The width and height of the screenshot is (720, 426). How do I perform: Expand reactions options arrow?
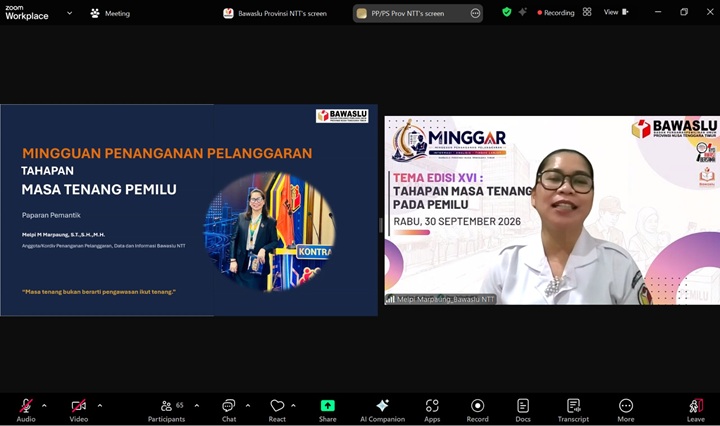click(x=293, y=406)
